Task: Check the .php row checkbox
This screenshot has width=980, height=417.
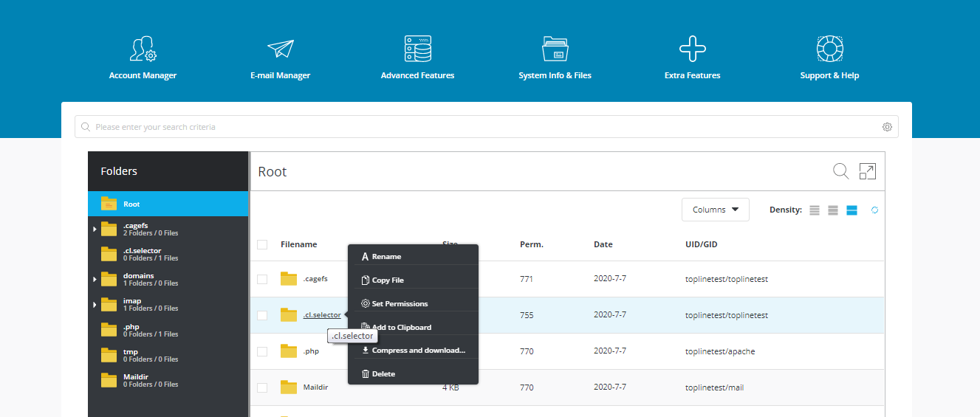Action: pyautogui.click(x=262, y=351)
